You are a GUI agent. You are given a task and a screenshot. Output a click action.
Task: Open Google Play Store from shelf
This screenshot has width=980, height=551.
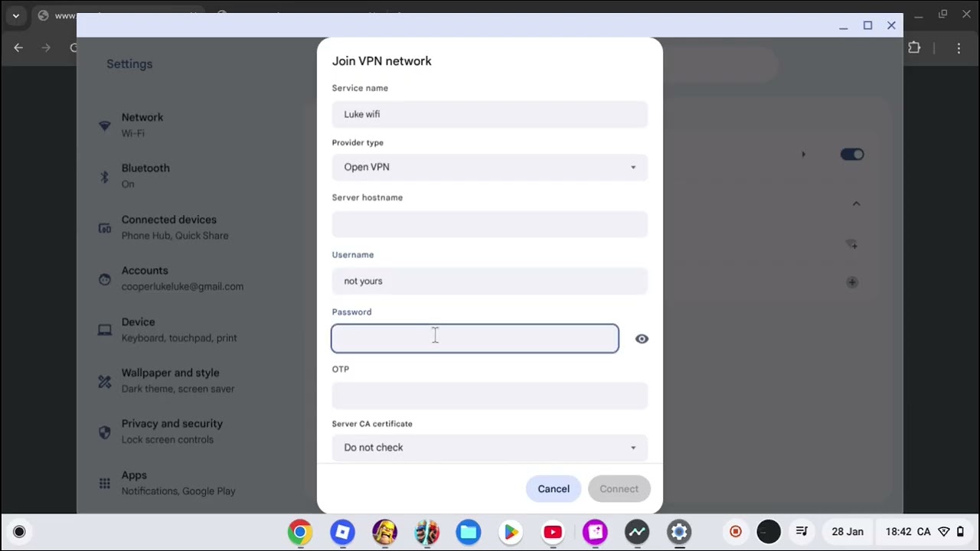[511, 532]
